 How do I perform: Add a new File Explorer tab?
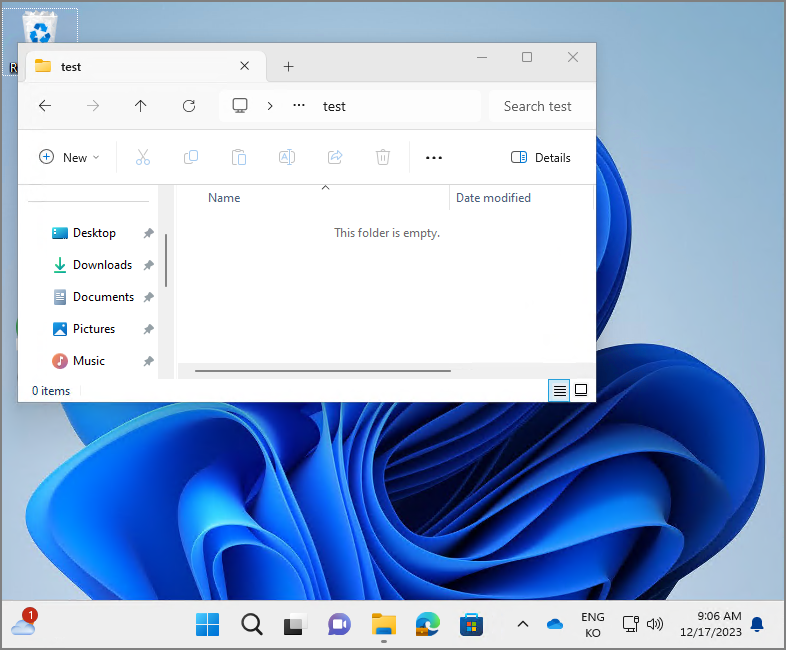[x=288, y=66]
